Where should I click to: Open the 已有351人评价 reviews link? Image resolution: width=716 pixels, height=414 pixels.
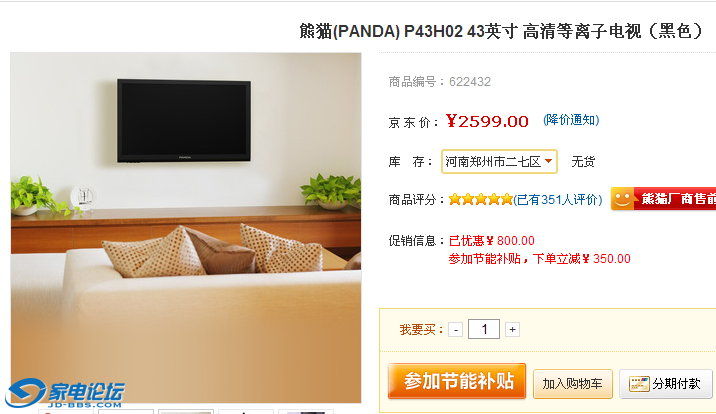tap(558, 200)
